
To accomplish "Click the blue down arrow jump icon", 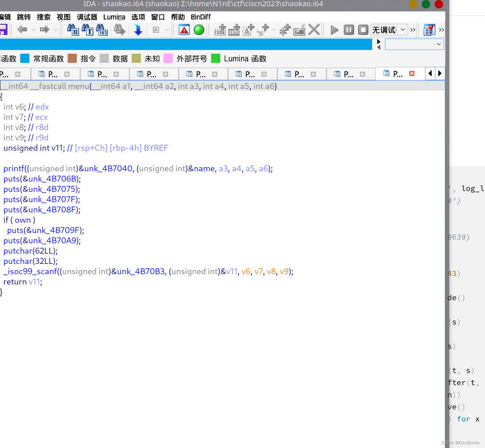I will (138, 29).
